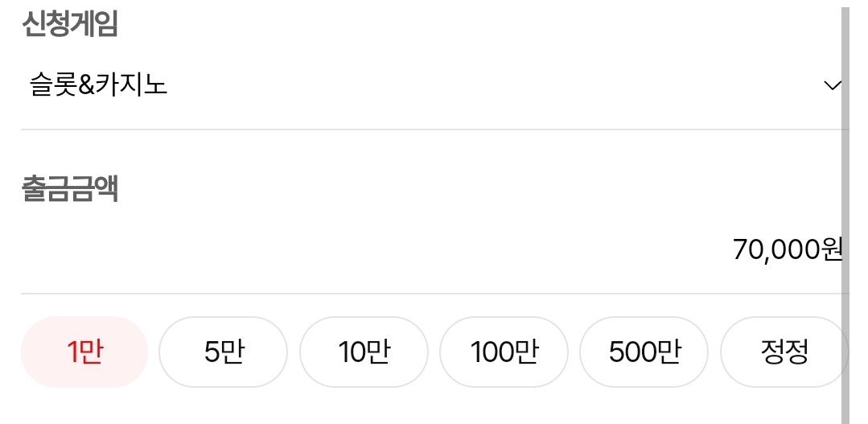Click the 정정 correction button
Image resolution: width=868 pixels, height=424 pixels.
tap(784, 352)
